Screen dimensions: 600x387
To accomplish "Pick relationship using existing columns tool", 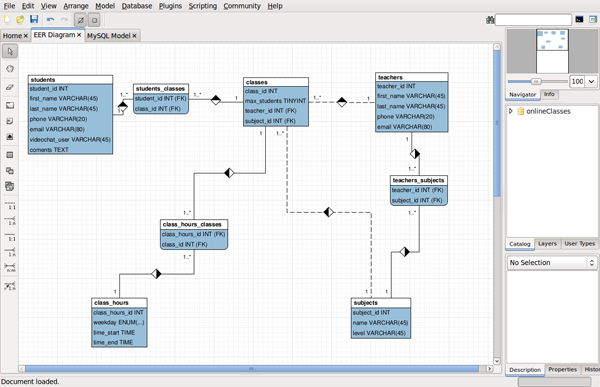I will [x=10, y=286].
